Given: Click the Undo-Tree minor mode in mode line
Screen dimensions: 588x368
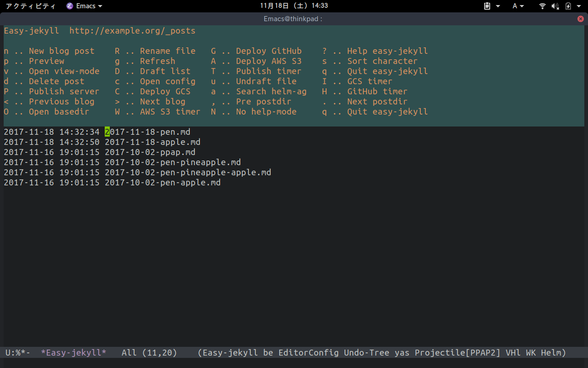Looking at the screenshot, I should click(367, 353).
